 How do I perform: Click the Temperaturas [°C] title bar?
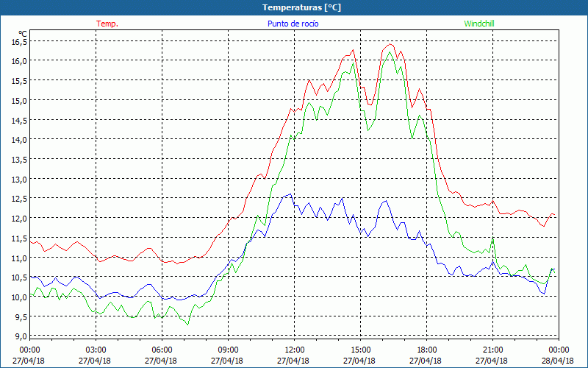294,7
